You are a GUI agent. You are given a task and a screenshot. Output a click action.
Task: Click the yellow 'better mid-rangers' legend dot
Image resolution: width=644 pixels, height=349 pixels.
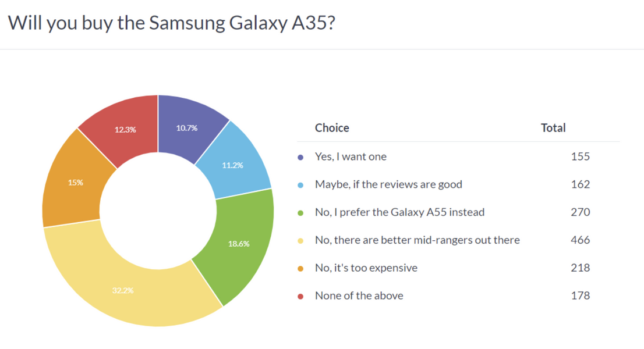tap(300, 241)
